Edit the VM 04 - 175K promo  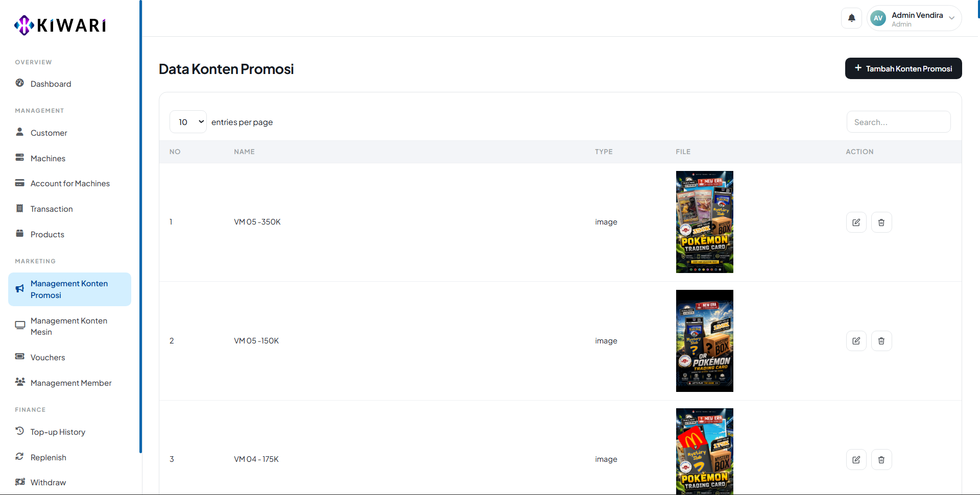tap(856, 460)
